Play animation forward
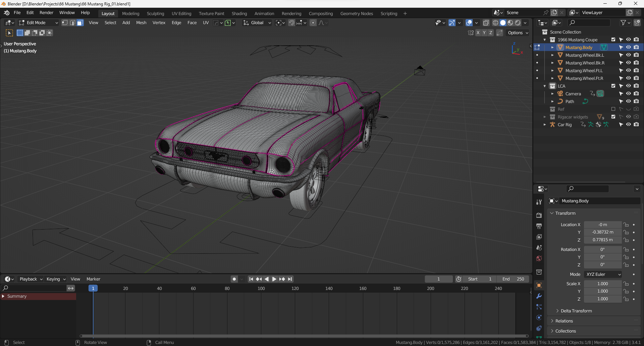 (274, 279)
